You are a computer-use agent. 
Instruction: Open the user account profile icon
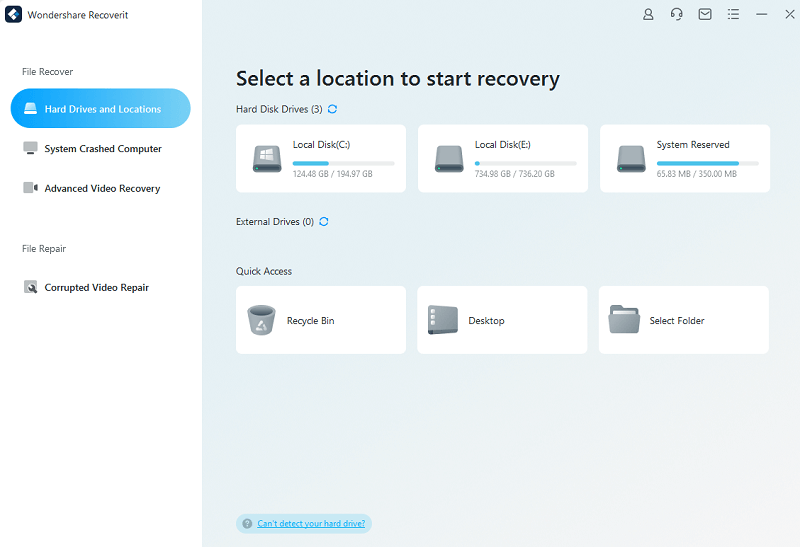point(649,15)
